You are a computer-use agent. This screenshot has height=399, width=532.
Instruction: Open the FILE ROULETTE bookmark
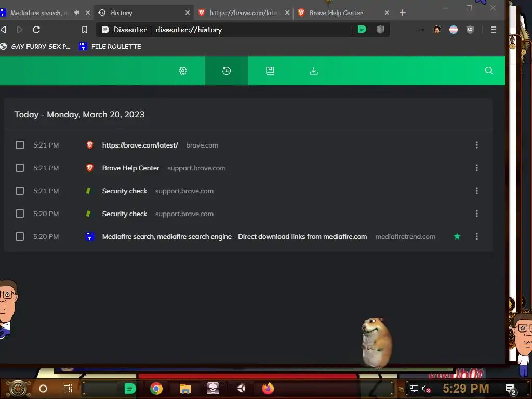[x=110, y=46]
